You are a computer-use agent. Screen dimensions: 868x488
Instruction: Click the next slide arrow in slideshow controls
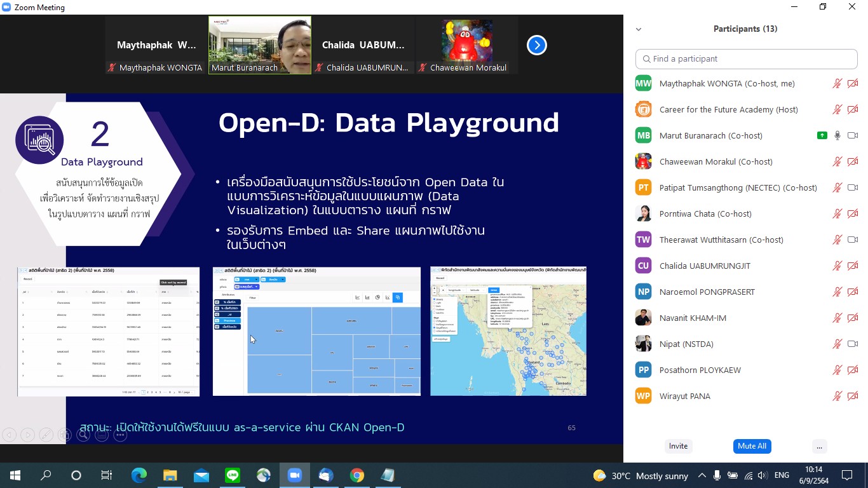tap(27, 435)
